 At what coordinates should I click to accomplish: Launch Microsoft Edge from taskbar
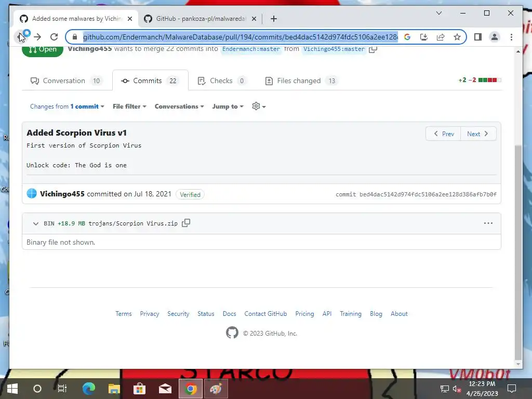(x=89, y=389)
